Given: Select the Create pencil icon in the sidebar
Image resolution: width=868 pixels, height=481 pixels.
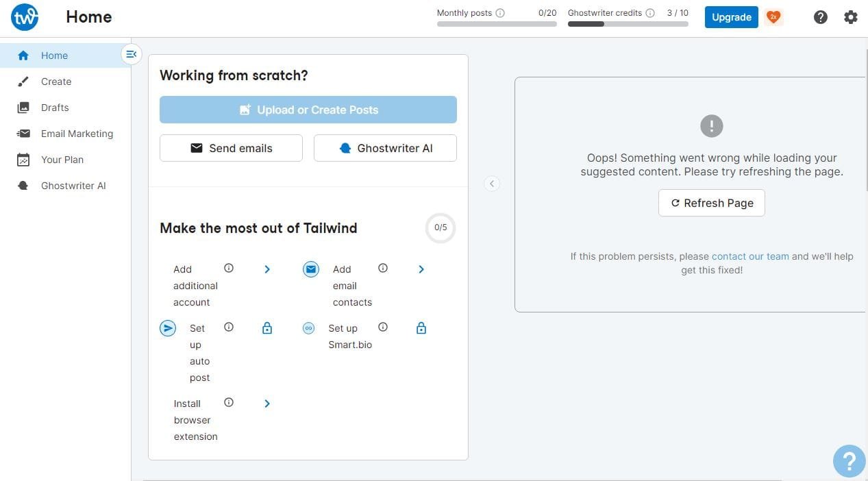Looking at the screenshot, I should [23, 82].
